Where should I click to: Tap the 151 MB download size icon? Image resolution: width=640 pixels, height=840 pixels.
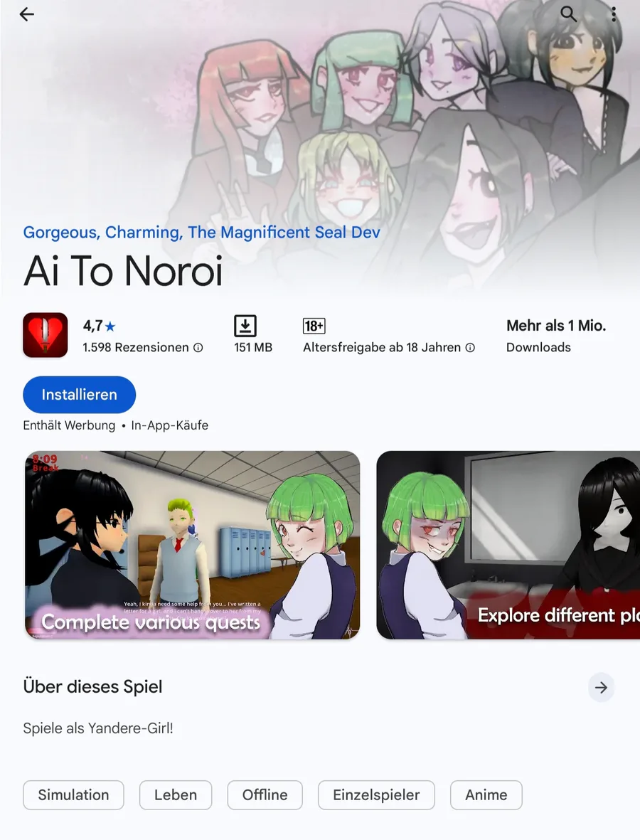(x=245, y=326)
